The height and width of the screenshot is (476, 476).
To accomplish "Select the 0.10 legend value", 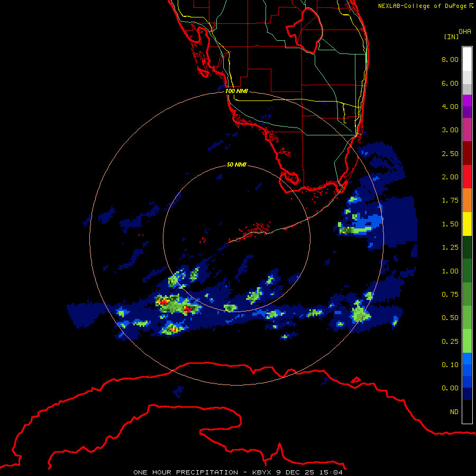I will [450, 365].
